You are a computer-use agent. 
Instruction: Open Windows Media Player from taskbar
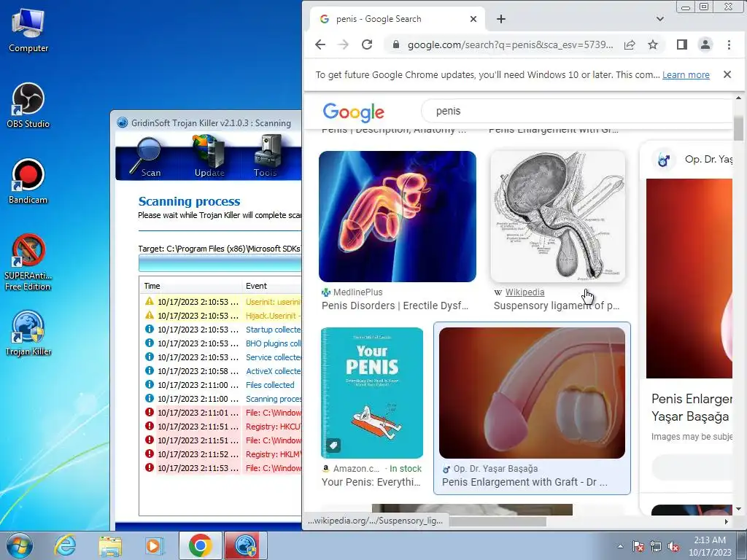coord(153,545)
